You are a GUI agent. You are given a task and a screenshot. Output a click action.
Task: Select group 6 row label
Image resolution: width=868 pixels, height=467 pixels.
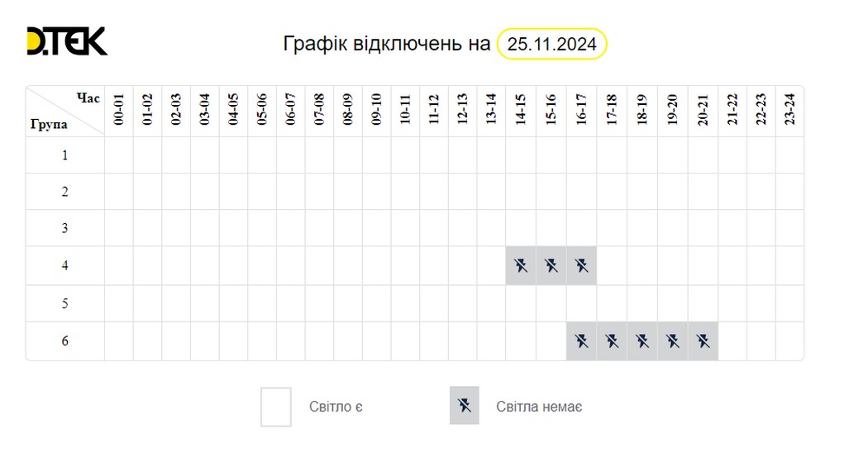[65, 341]
